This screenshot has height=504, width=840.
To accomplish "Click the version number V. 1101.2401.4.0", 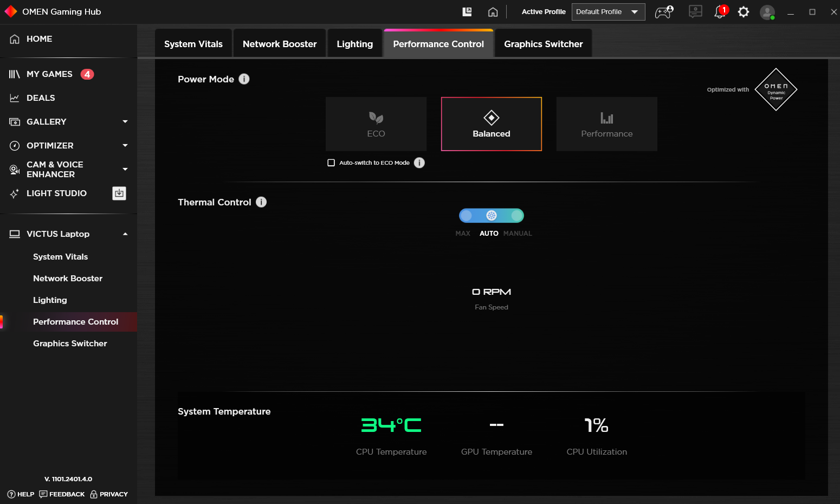I will click(68, 479).
